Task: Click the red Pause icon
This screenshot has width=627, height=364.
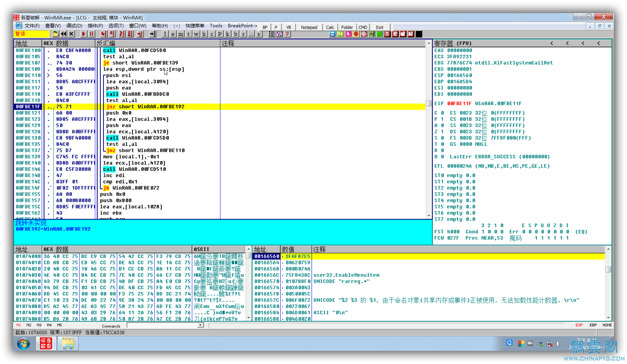Action: (91, 34)
